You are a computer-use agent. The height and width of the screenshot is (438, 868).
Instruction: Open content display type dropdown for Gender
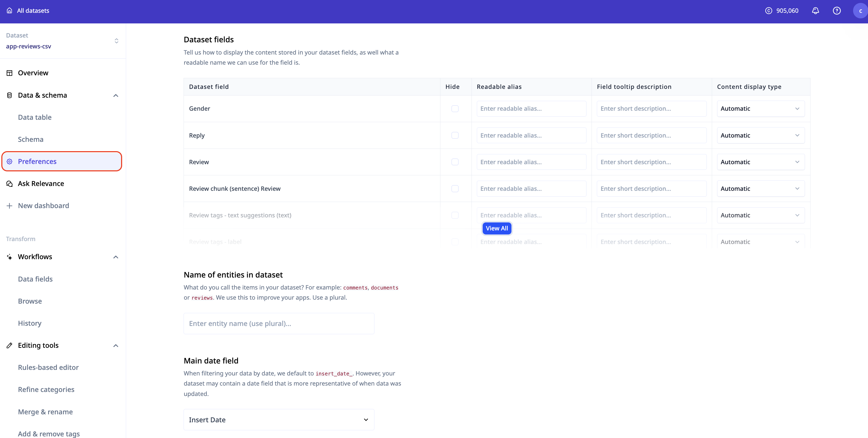[x=760, y=109]
